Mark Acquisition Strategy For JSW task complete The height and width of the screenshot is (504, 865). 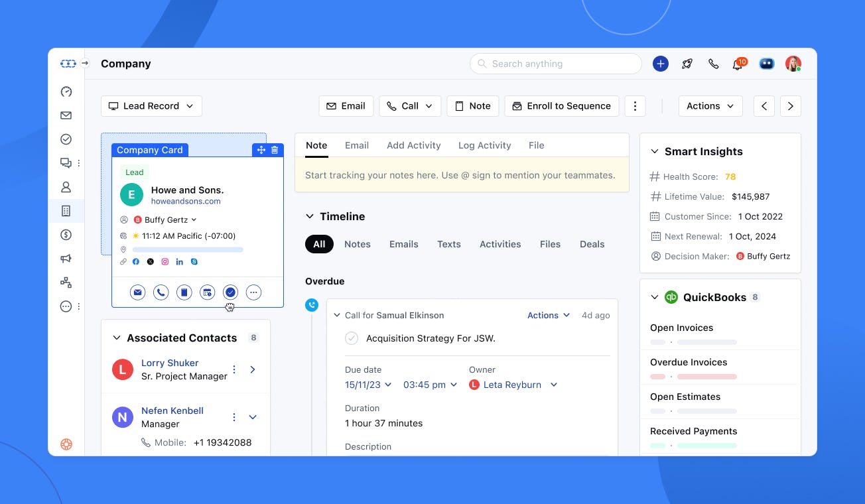(352, 338)
